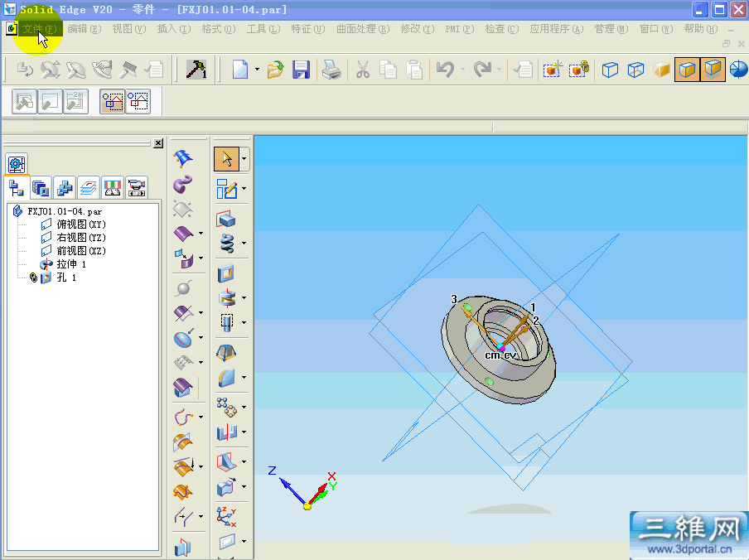Viewport: 749px width, 560px height.
Task: Select FXJ01.01-04.par root node
Action: [x=65, y=211]
